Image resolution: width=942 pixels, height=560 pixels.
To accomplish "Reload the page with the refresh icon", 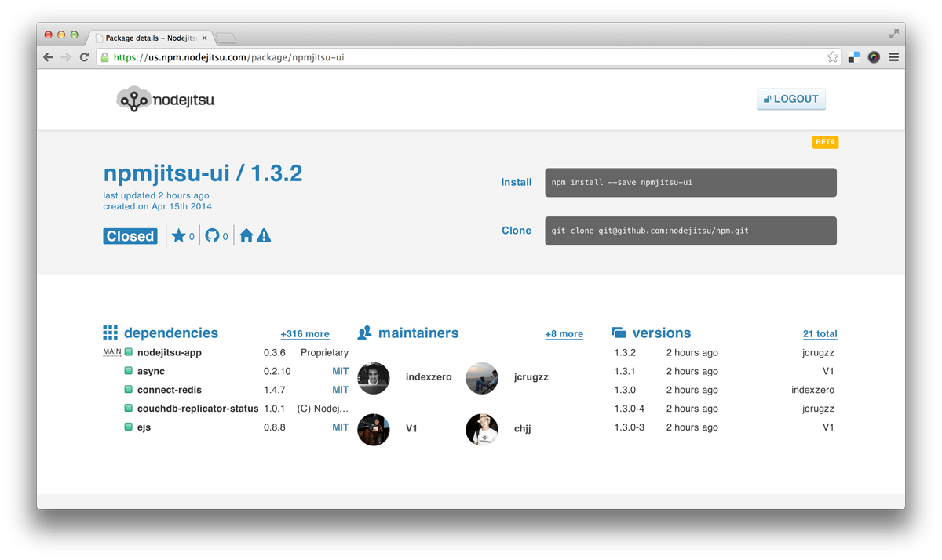I will click(x=84, y=57).
